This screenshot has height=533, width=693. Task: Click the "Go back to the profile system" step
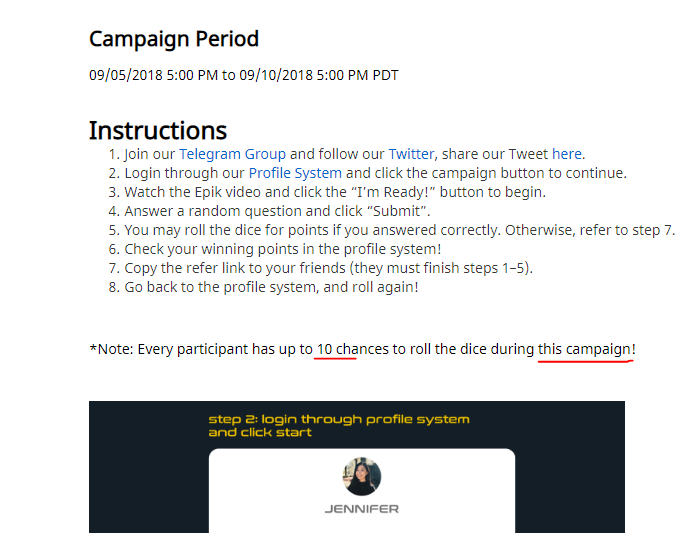click(x=271, y=287)
